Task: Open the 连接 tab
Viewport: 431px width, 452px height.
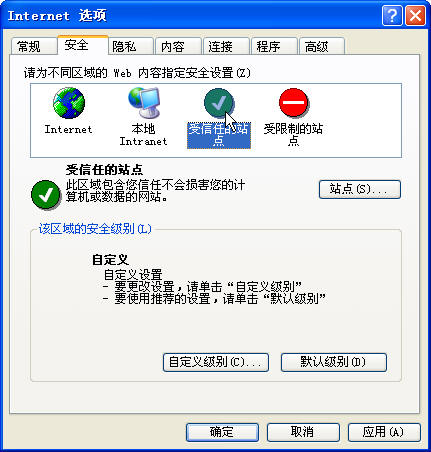Action: [226, 46]
